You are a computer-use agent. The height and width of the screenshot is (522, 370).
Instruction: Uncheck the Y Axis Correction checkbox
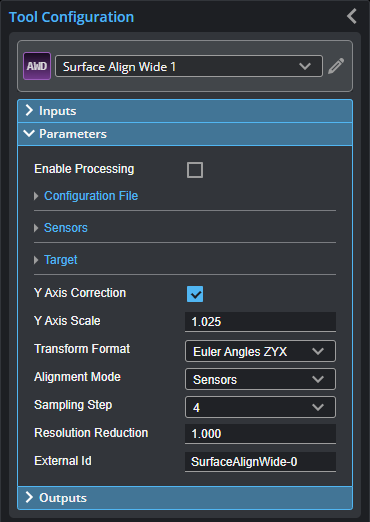point(195,294)
